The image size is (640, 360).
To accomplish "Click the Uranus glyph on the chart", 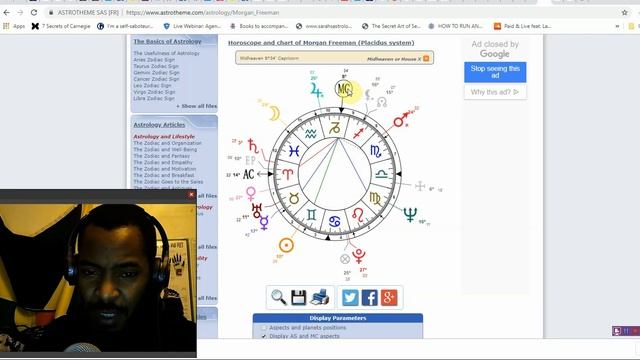I will click(257, 211).
